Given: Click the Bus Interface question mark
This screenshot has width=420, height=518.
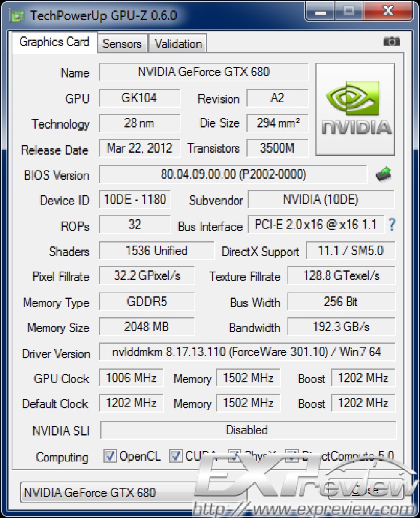Looking at the screenshot, I should [391, 225].
